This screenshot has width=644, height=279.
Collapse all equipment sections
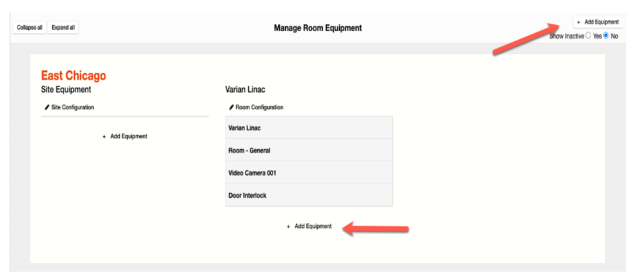click(30, 28)
